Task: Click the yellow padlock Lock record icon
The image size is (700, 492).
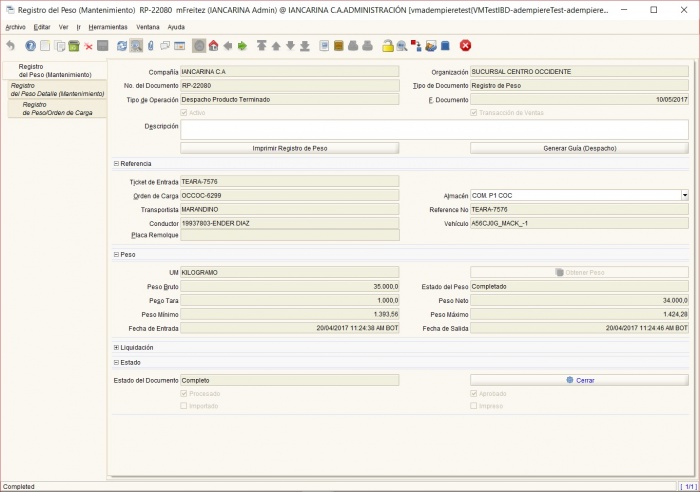Action: (x=388, y=46)
